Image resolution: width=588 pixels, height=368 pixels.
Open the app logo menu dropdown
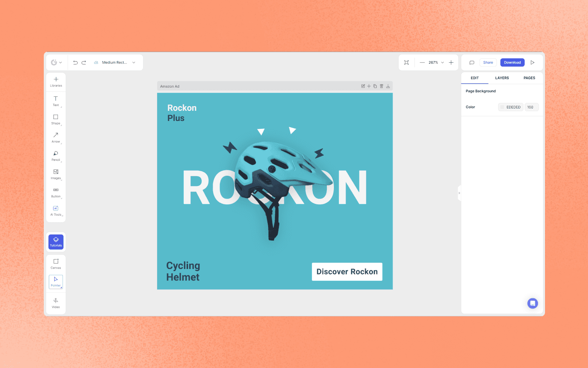[57, 63]
